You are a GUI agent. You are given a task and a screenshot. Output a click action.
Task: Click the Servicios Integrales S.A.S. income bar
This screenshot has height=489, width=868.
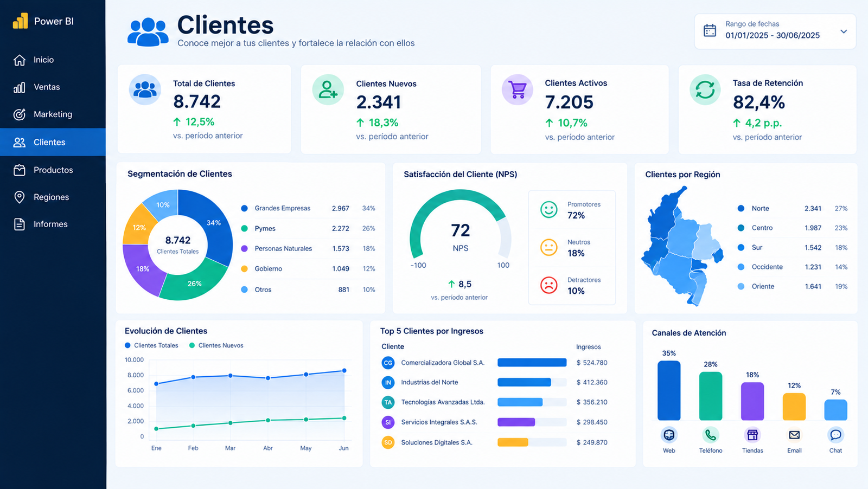click(x=516, y=422)
